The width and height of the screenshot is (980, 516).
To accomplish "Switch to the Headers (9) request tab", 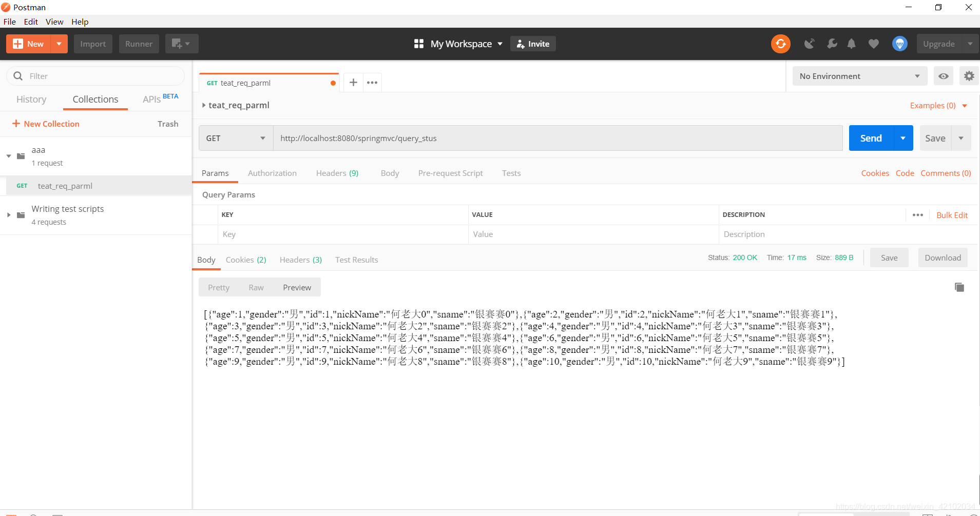I will tap(337, 173).
